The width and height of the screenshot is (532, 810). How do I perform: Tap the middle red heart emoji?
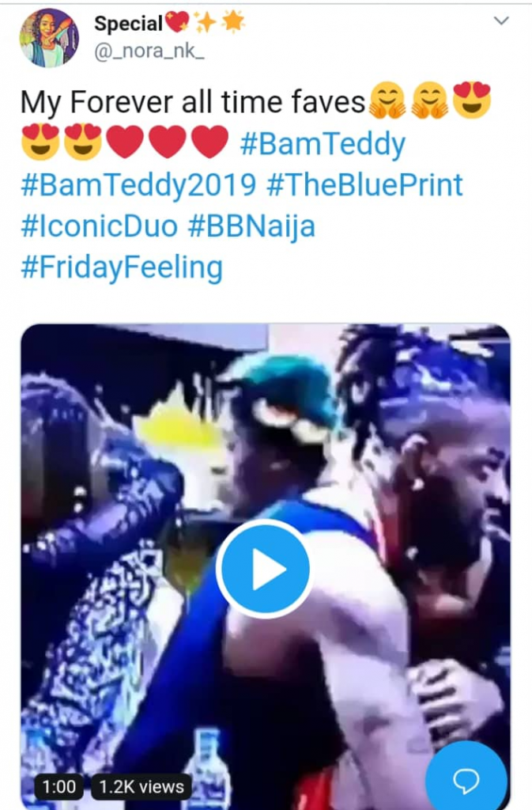click(168, 144)
